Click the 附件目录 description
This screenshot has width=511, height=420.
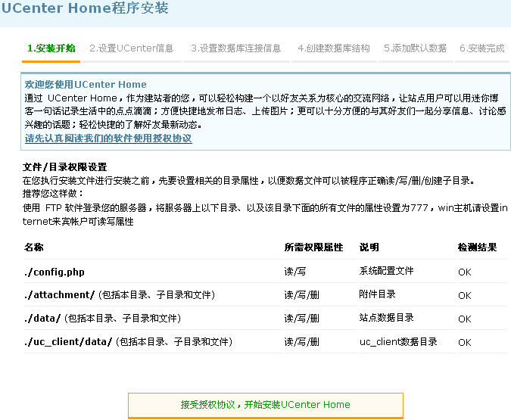tap(378, 294)
